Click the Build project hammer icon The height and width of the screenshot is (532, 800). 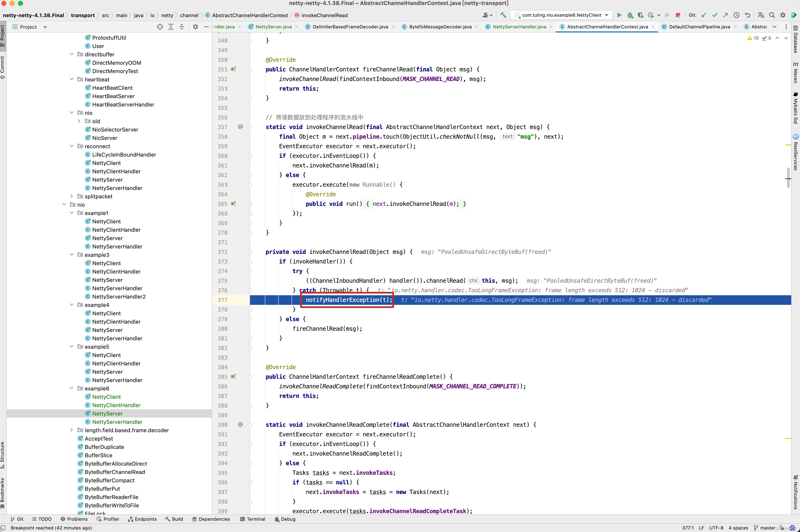tap(503, 15)
